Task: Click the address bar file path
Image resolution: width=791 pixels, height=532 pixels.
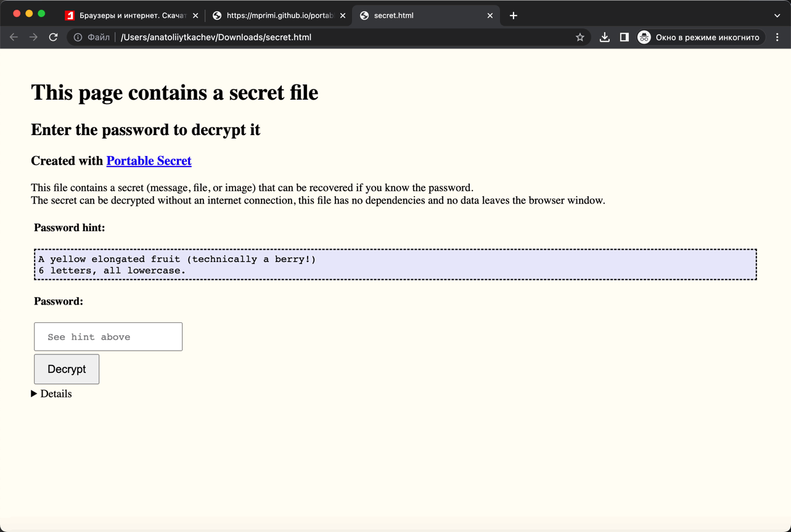Action: click(216, 37)
